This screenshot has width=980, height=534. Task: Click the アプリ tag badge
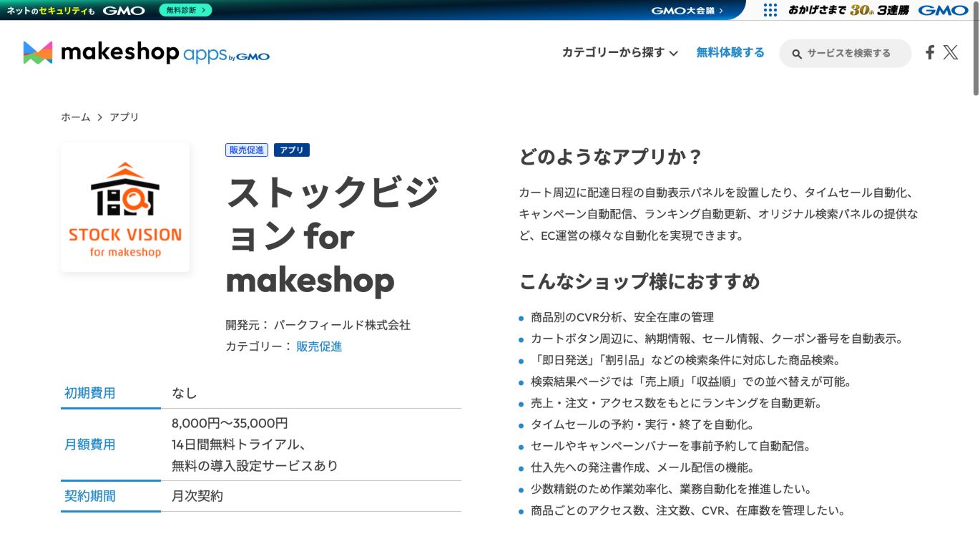pos(292,150)
